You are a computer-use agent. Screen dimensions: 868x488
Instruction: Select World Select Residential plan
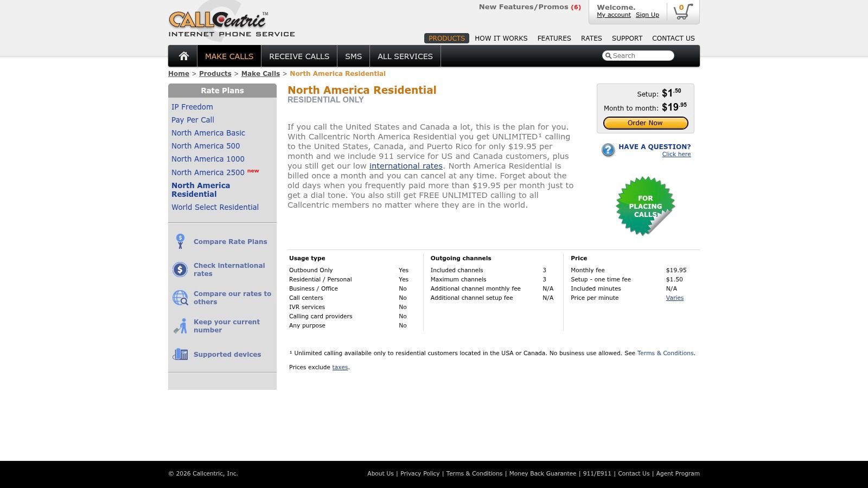point(215,207)
